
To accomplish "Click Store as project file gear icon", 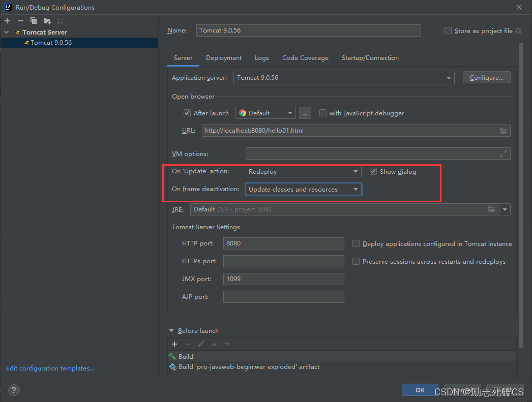I will point(518,31).
